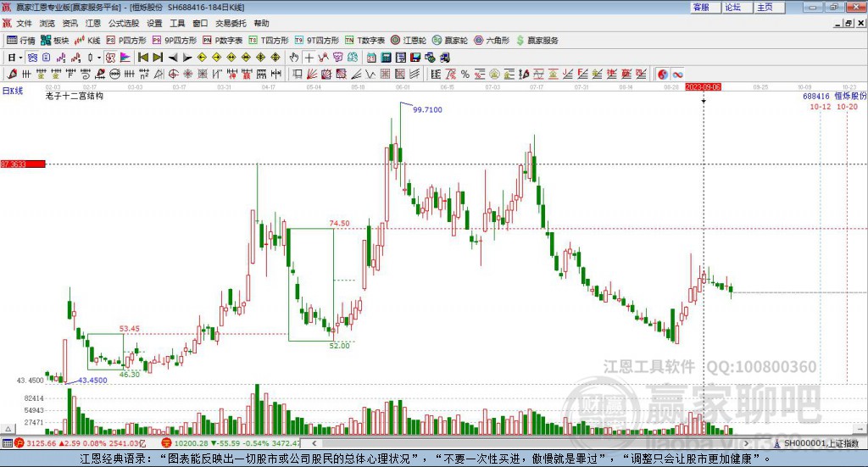Screen dimensions: 868x467
Task: Click the floppy disk save icon
Action: click(415, 58)
